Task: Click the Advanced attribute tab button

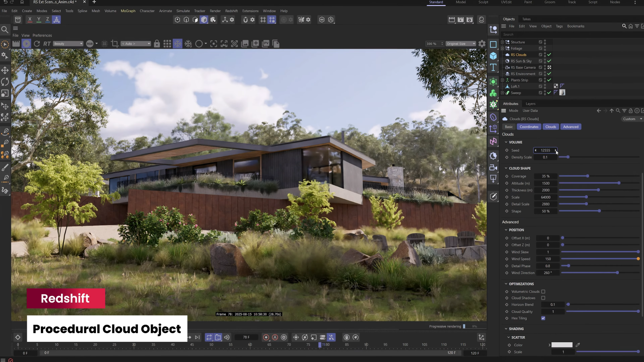Action: [x=571, y=127]
